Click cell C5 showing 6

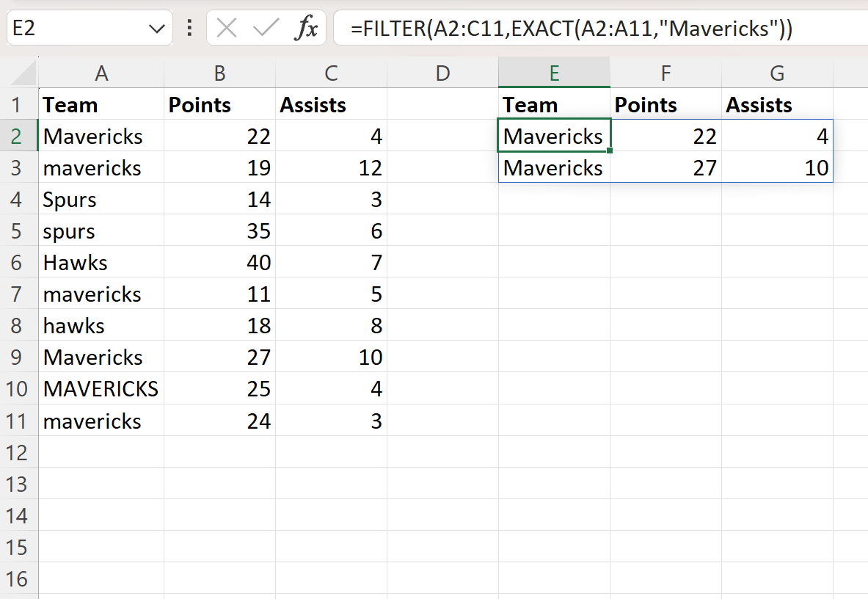pos(331,230)
